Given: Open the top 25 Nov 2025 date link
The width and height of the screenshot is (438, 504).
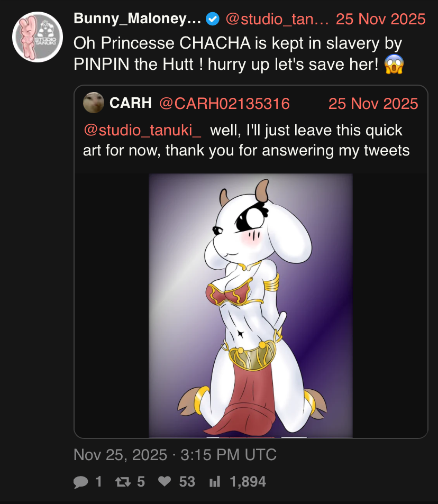Looking at the screenshot, I should pyautogui.click(x=380, y=19).
